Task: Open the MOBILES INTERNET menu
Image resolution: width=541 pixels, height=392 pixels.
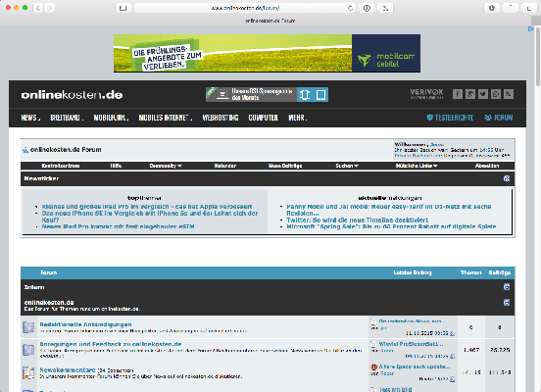Action: pyautogui.click(x=166, y=118)
